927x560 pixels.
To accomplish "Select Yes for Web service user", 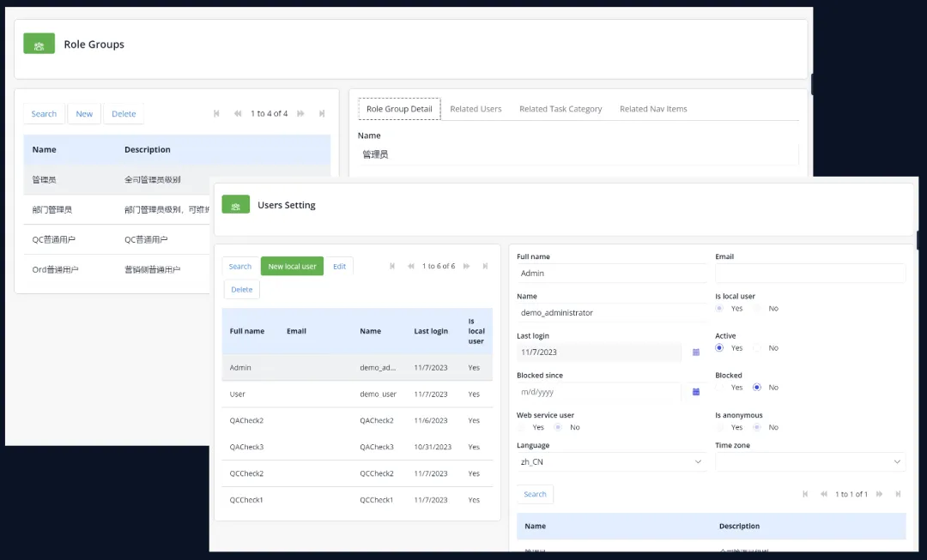I will pos(520,427).
